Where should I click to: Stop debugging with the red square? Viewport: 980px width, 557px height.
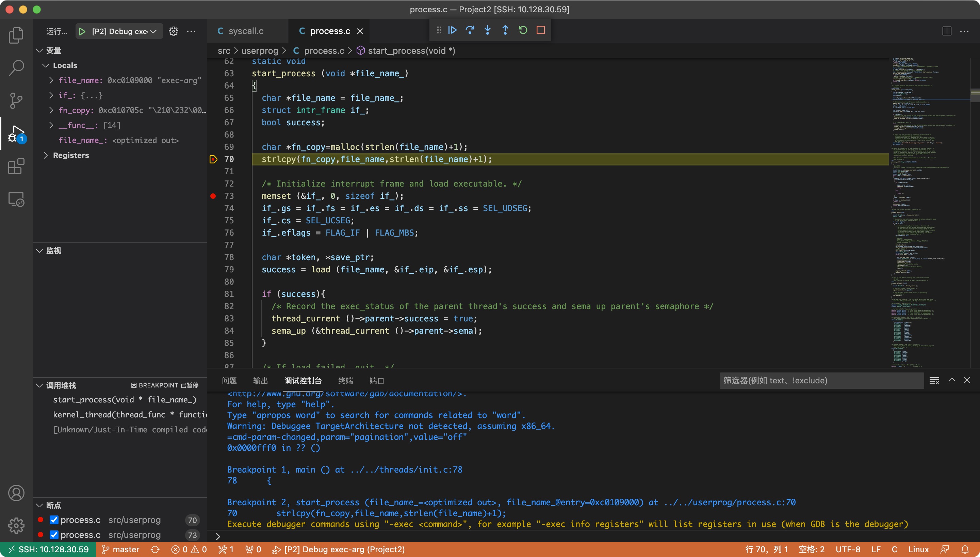(x=540, y=30)
